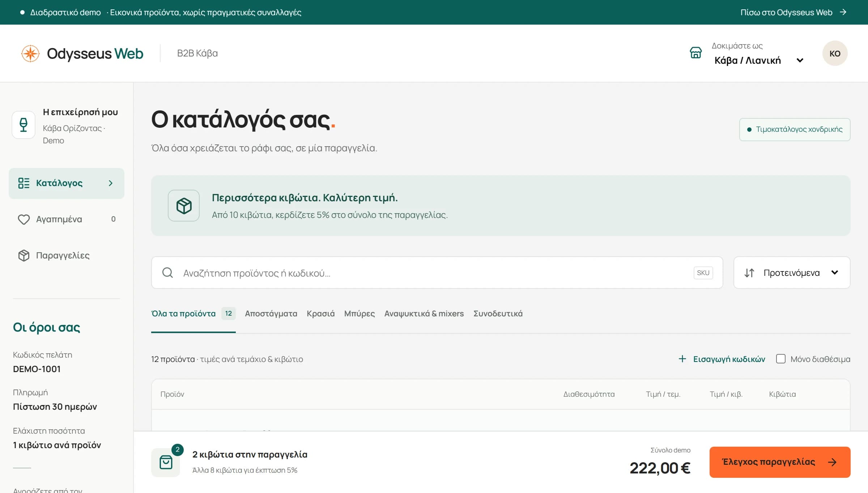Image resolution: width=868 pixels, height=493 pixels.
Task: Click the Διαθεσιμότητα column header
Action: point(589,394)
